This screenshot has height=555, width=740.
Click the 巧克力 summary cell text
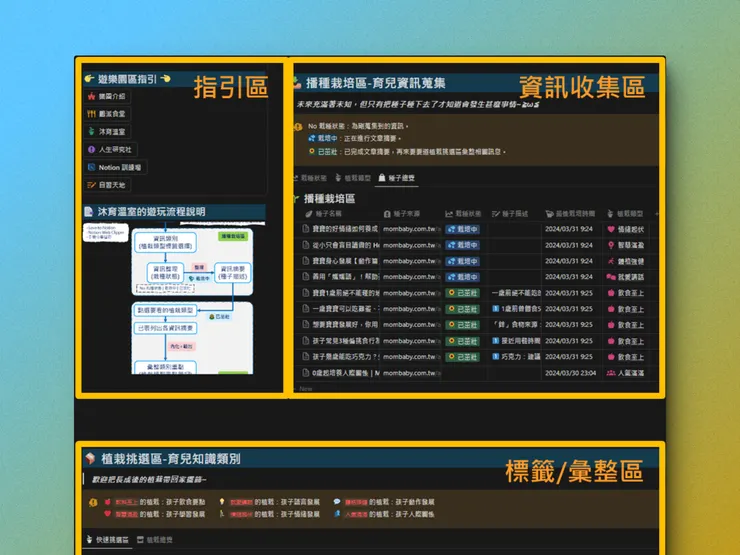click(x=516, y=357)
